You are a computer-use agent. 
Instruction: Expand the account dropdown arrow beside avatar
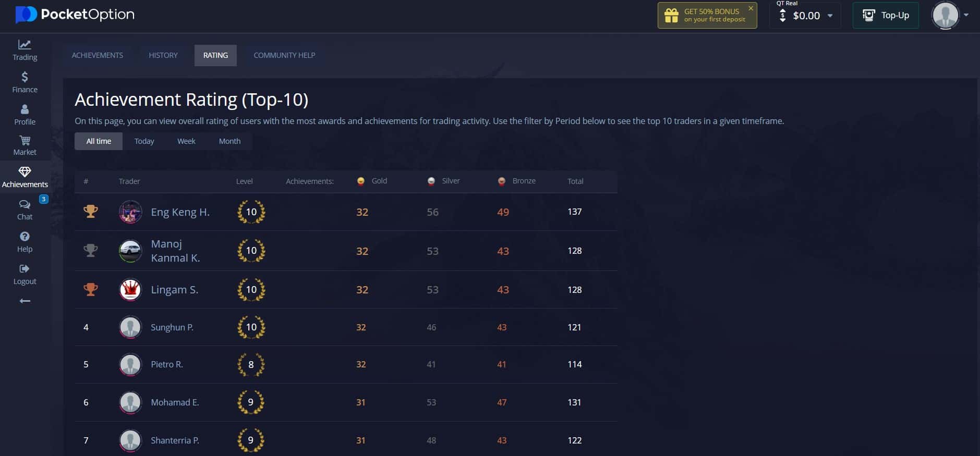(x=966, y=15)
